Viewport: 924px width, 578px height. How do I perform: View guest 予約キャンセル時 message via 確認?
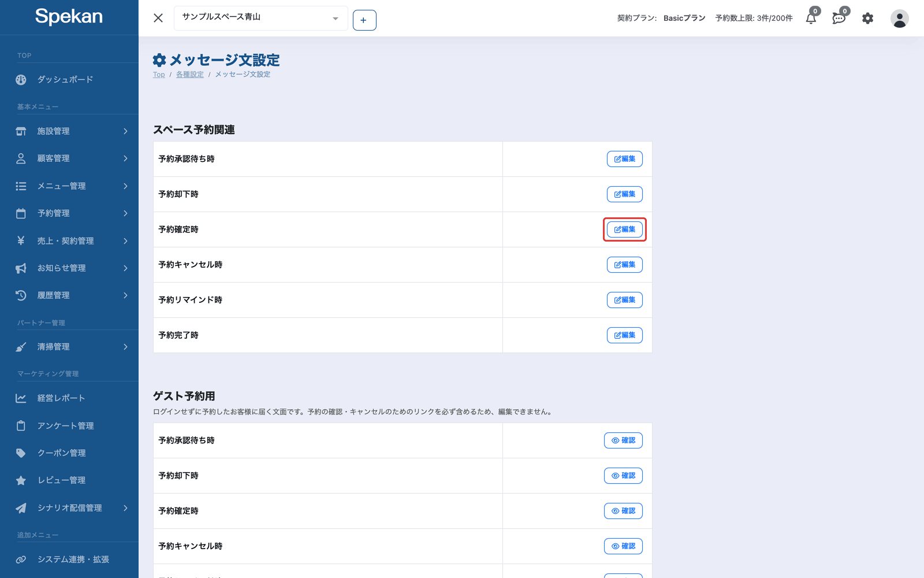click(x=623, y=546)
